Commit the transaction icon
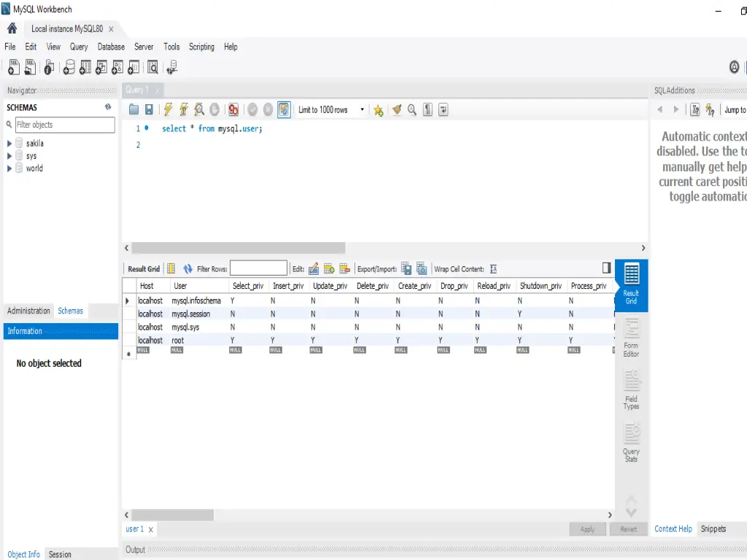Screen dimensions: 747x560 tap(252, 110)
